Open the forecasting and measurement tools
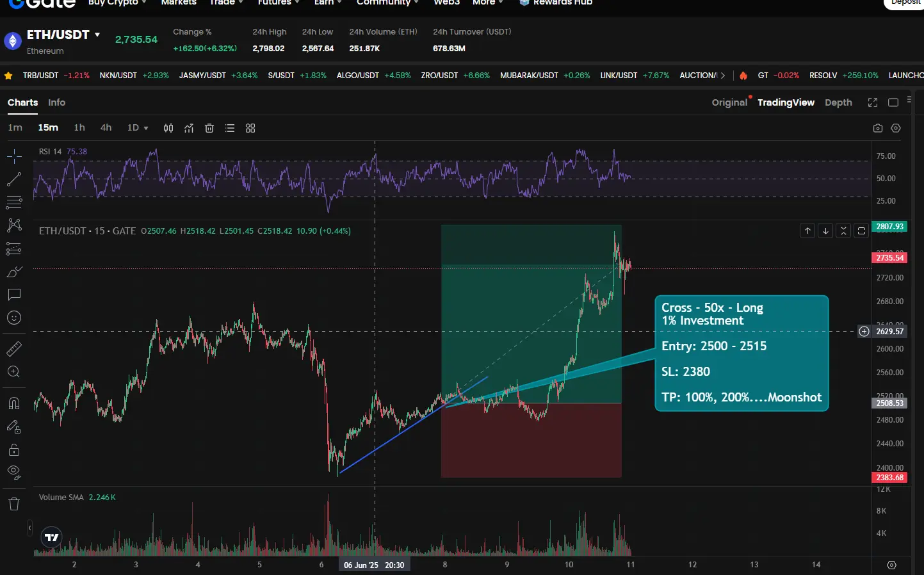This screenshot has height=575, width=924. [x=14, y=248]
